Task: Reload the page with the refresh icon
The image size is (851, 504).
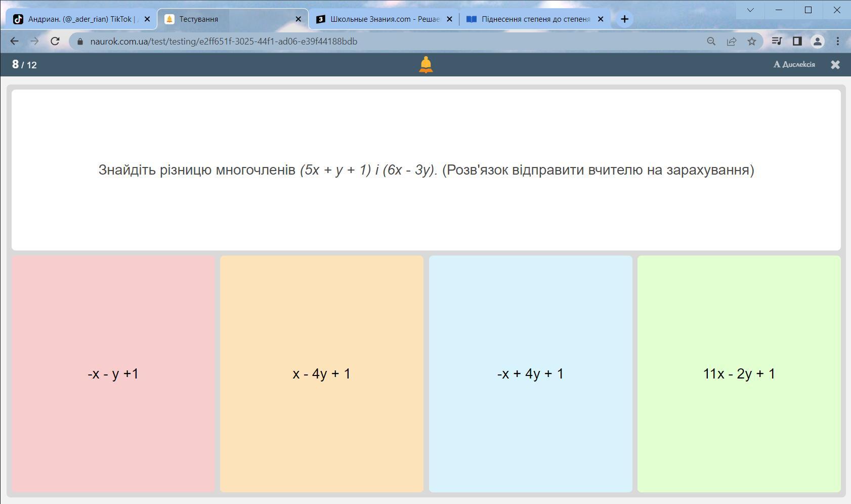Action: click(55, 41)
